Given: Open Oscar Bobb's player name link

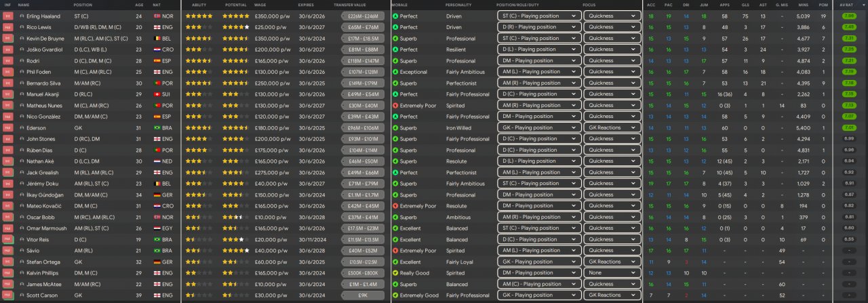Looking at the screenshot, I should (42, 217).
